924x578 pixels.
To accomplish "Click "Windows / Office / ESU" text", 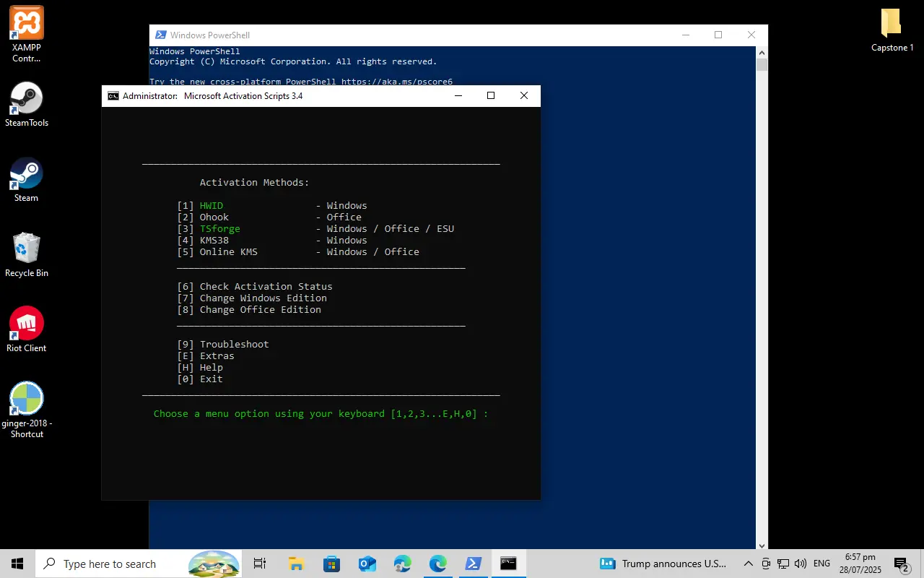I will [391, 229].
